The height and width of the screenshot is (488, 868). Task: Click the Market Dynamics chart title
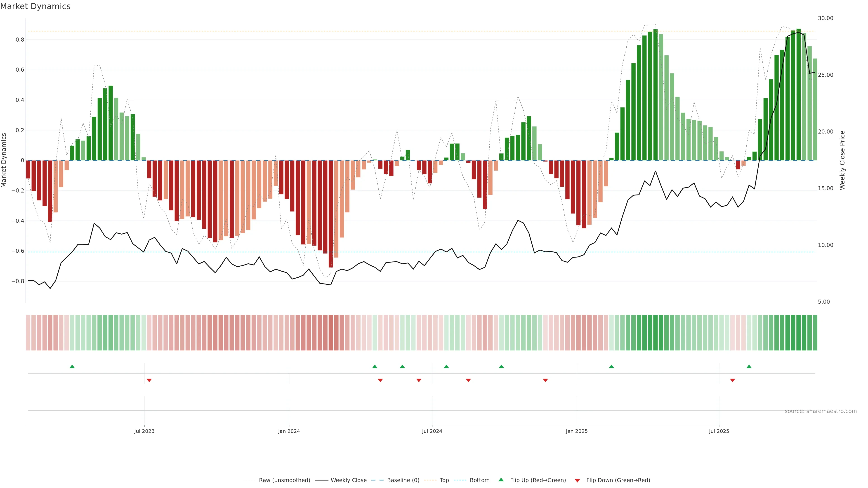coord(35,6)
